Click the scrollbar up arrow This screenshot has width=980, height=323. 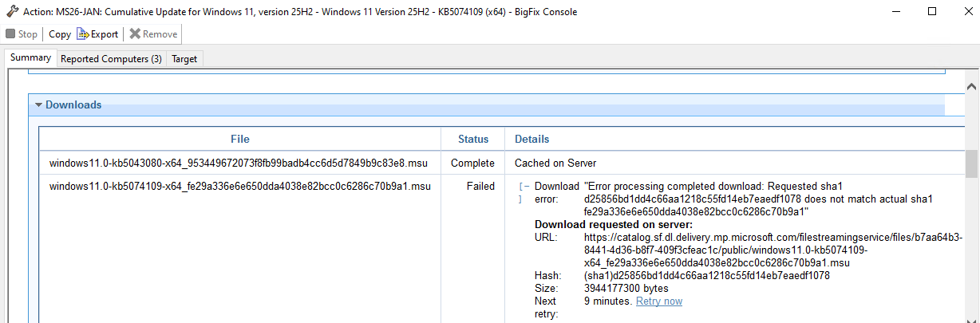(x=971, y=86)
